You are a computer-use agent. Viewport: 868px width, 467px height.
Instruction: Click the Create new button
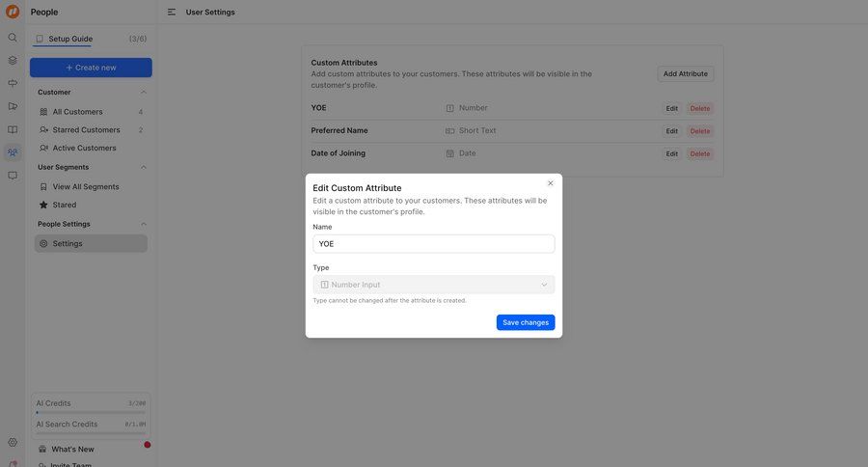tap(91, 68)
